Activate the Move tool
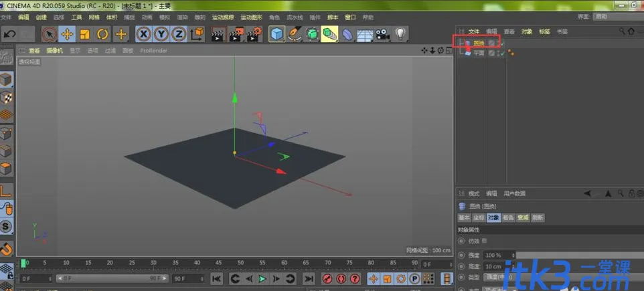 pos(67,35)
